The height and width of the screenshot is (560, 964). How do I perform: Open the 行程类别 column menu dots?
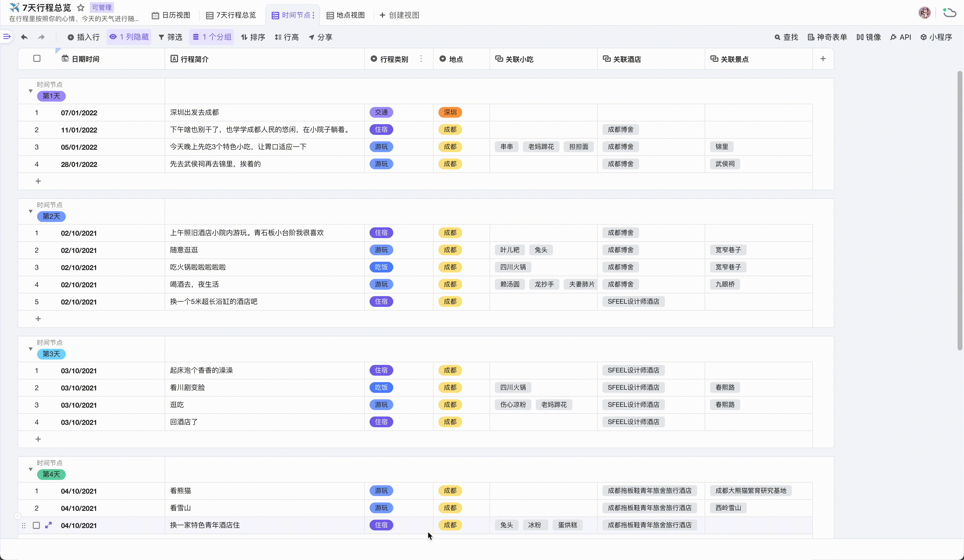coord(421,59)
